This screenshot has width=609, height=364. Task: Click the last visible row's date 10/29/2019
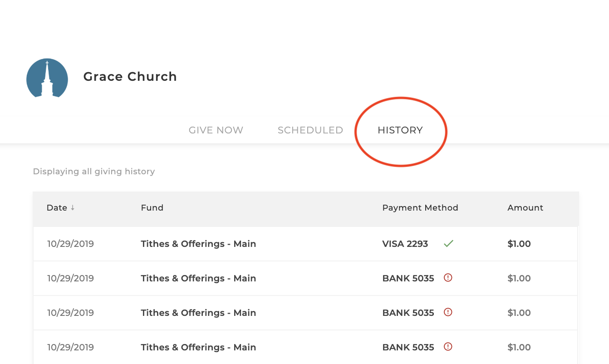(70, 347)
